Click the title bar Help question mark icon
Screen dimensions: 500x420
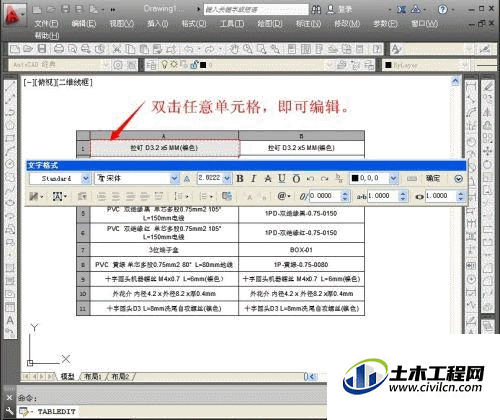point(443,9)
